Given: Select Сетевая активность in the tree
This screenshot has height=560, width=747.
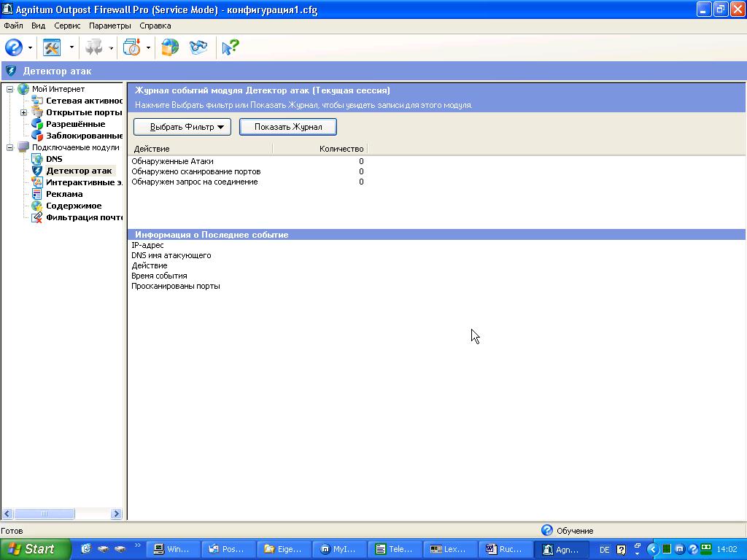Looking at the screenshot, I should coord(85,101).
